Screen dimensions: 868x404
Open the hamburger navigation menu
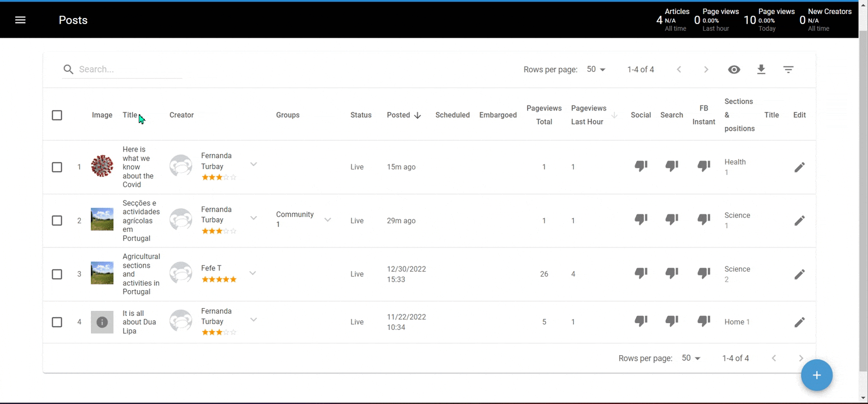[20, 20]
